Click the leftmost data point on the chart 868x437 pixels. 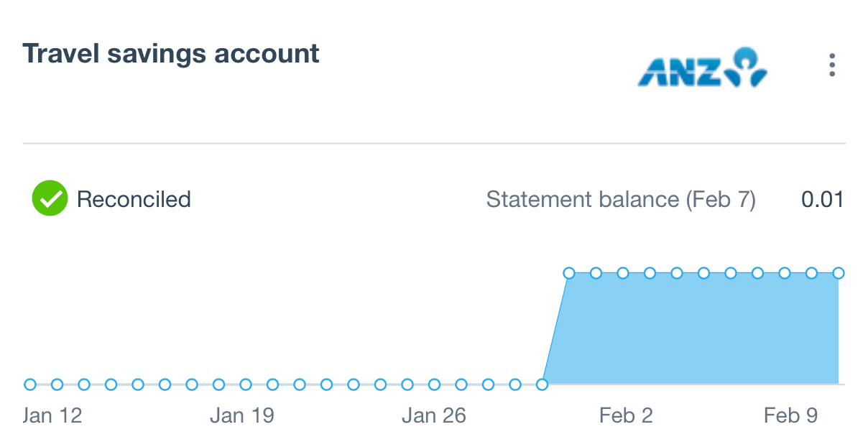[30, 385]
